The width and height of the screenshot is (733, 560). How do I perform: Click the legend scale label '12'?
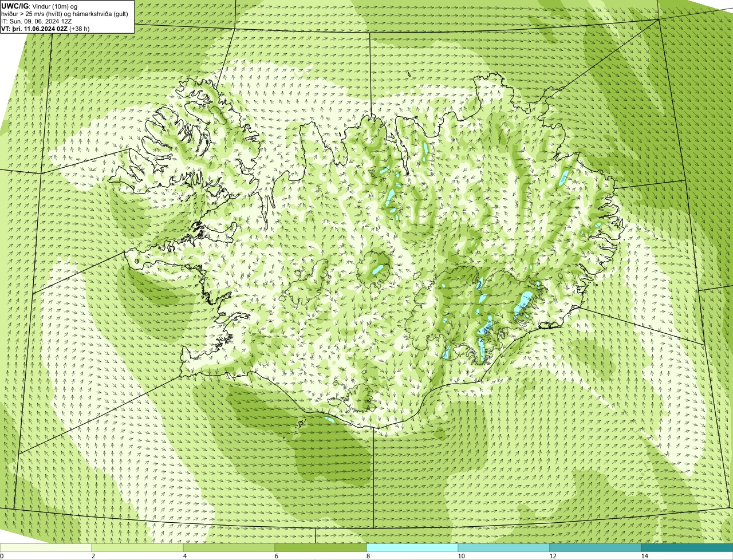coord(553,556)
